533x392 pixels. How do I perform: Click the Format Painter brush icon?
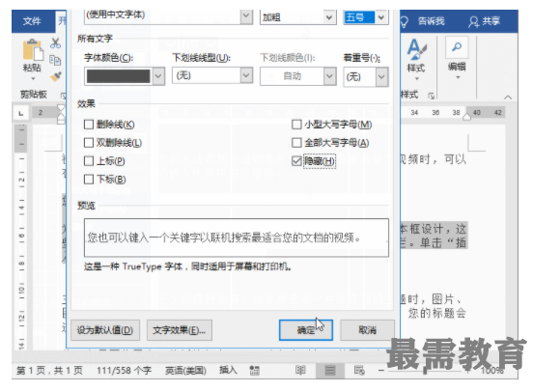[x=56, y=77]
